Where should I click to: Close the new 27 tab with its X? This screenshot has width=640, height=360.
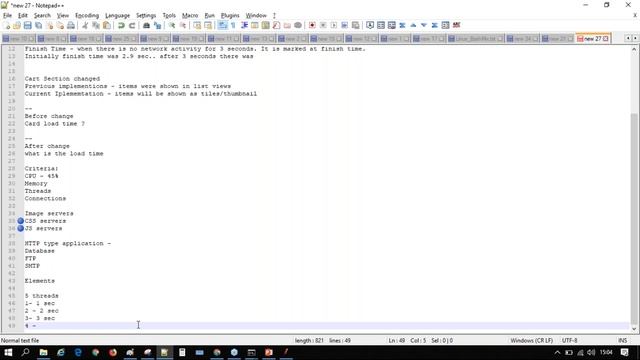tap(606, 39)
